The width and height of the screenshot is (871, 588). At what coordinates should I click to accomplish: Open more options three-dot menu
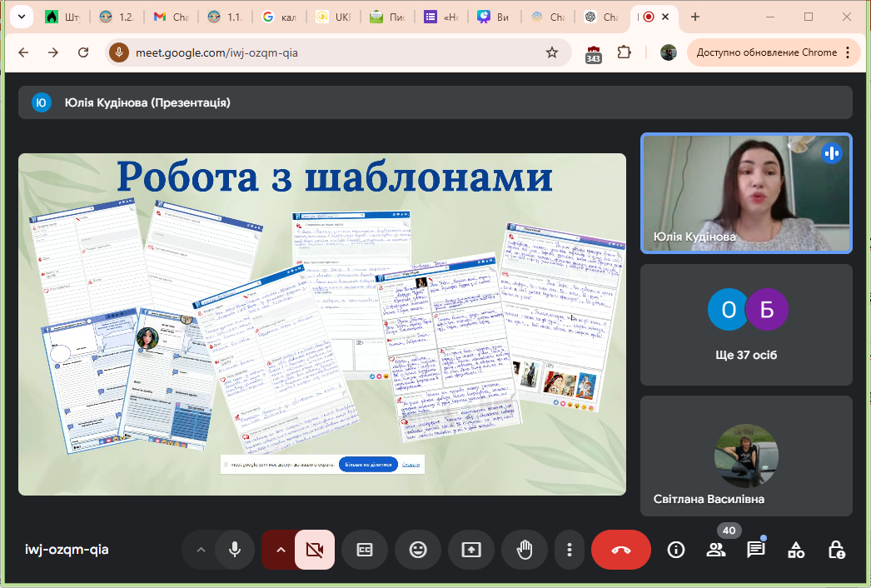[x=570, y=550]
